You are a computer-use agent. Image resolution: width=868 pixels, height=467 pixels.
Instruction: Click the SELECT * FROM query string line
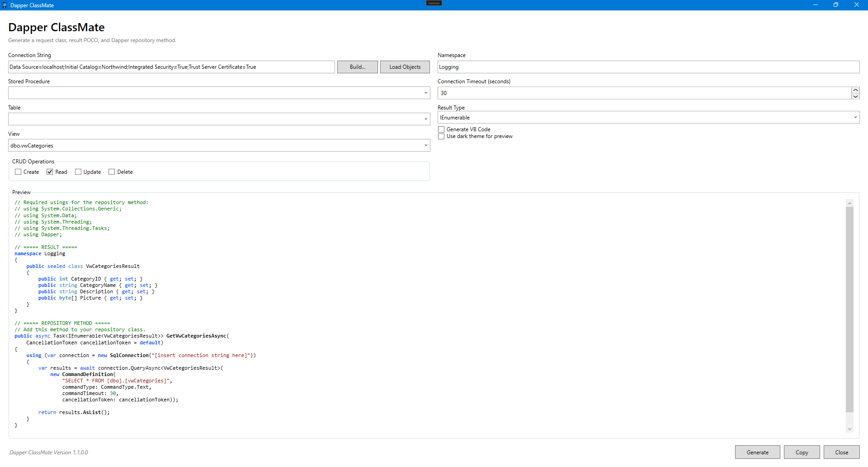117,381
